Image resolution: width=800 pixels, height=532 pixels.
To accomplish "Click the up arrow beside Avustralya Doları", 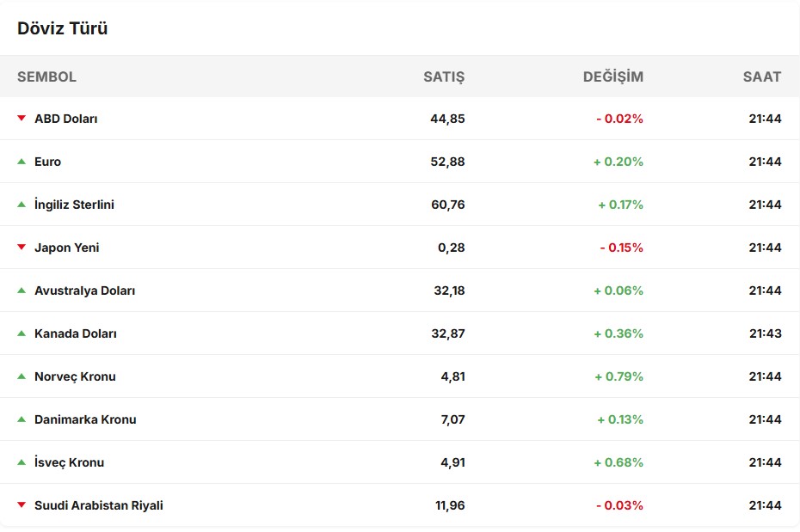I will [22, 290].
